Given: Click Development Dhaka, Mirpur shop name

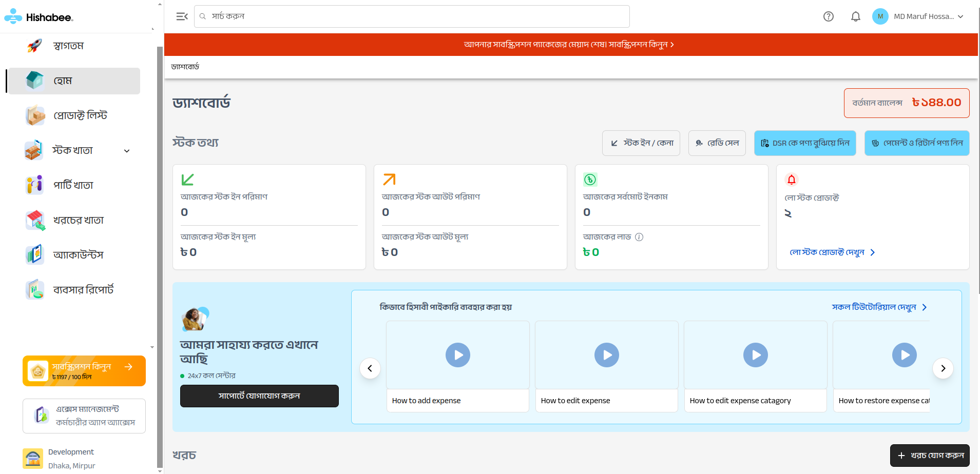Looking at the screenshot, I should pyautogui.click(x=71, y=459).
